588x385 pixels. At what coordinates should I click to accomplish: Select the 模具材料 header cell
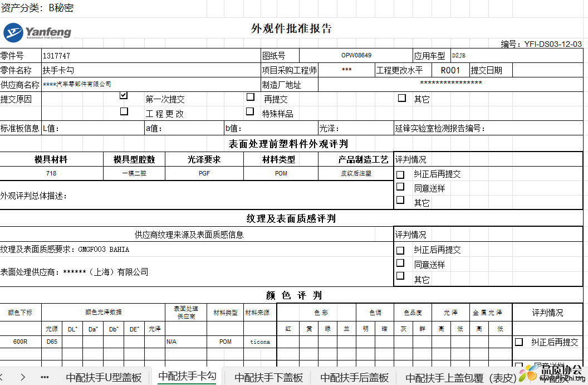pos(51,159)
